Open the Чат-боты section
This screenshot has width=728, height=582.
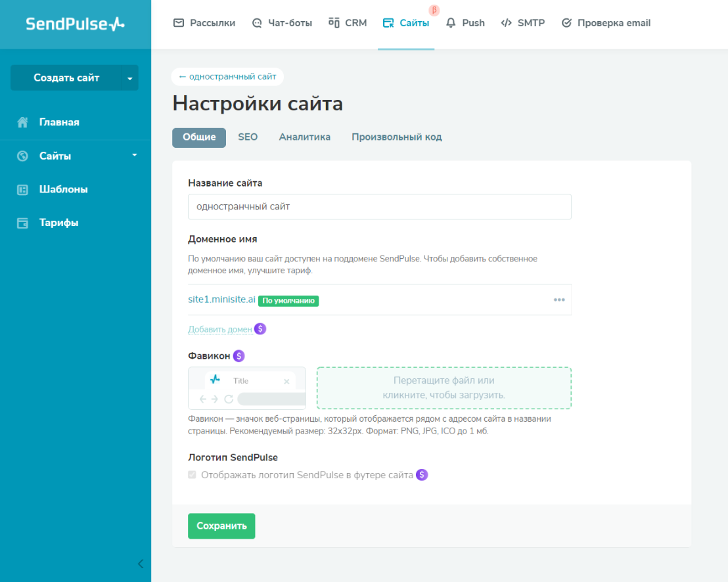point(282,23)
